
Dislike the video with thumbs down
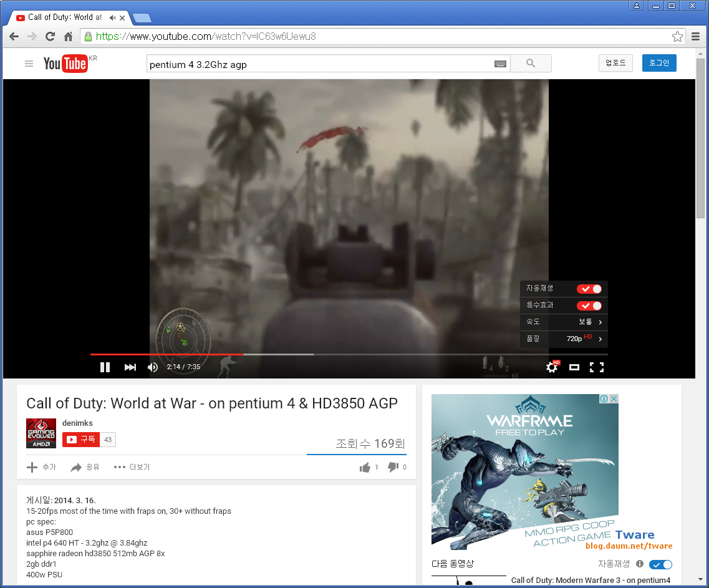[x=393, y=467]
